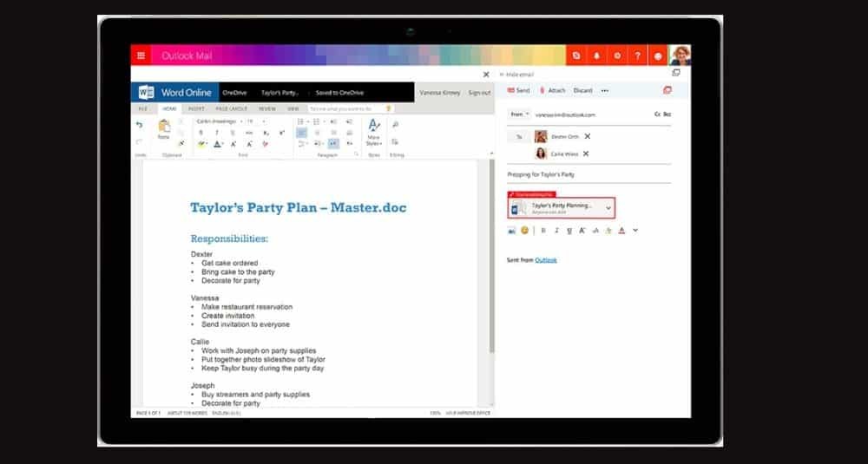Open the From address dropdown
Image resolution: width=868 pixels, height=464 pixels.
[519, 114]
